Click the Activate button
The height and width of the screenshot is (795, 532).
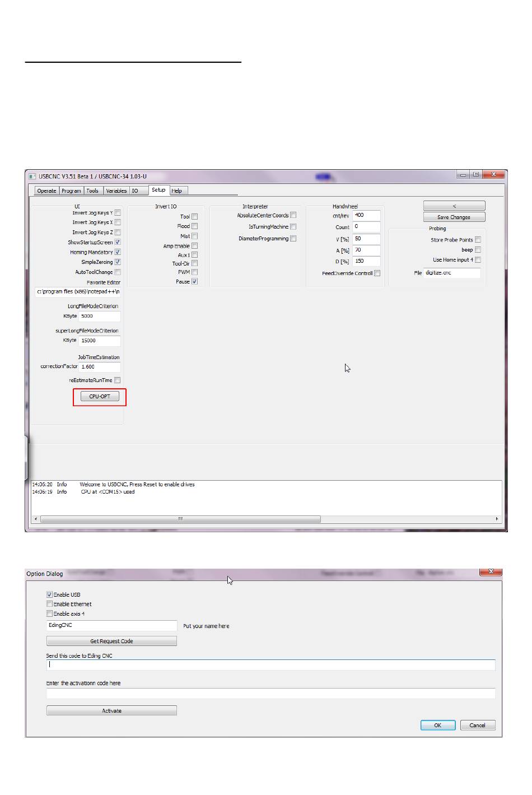point(111,710)
